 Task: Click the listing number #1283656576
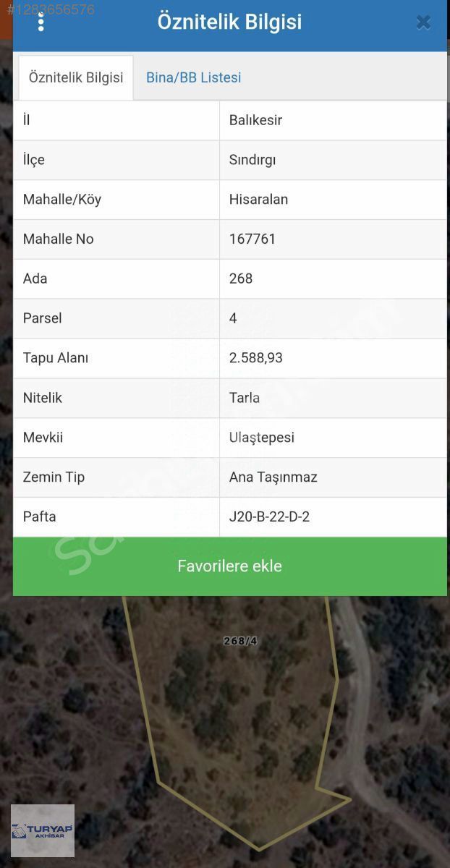point(51,10)
